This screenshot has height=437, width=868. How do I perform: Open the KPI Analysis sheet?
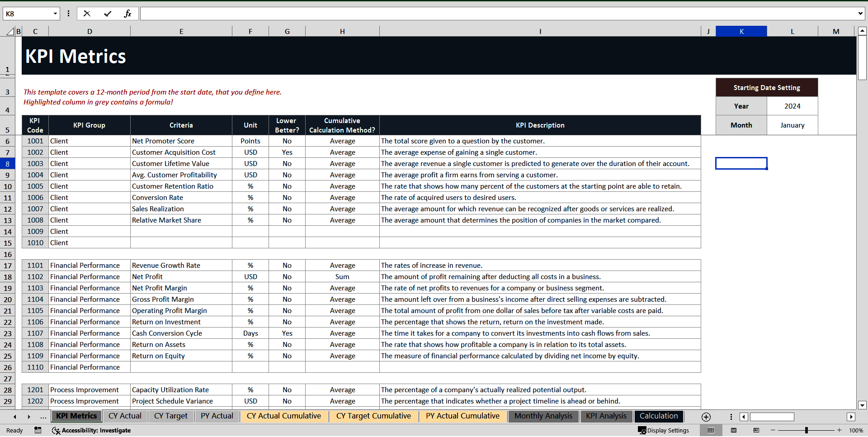[x=606, y=416]
